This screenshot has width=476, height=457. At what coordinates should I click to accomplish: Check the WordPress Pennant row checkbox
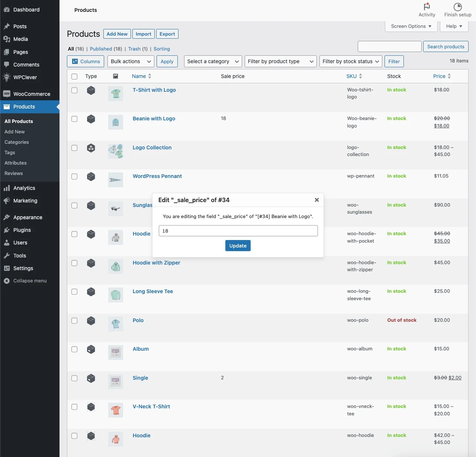pos(74,176)
